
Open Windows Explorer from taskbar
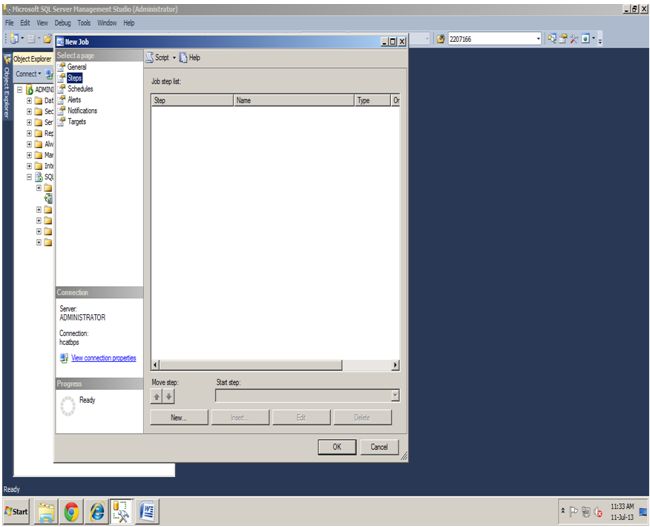tap(46, 512)
